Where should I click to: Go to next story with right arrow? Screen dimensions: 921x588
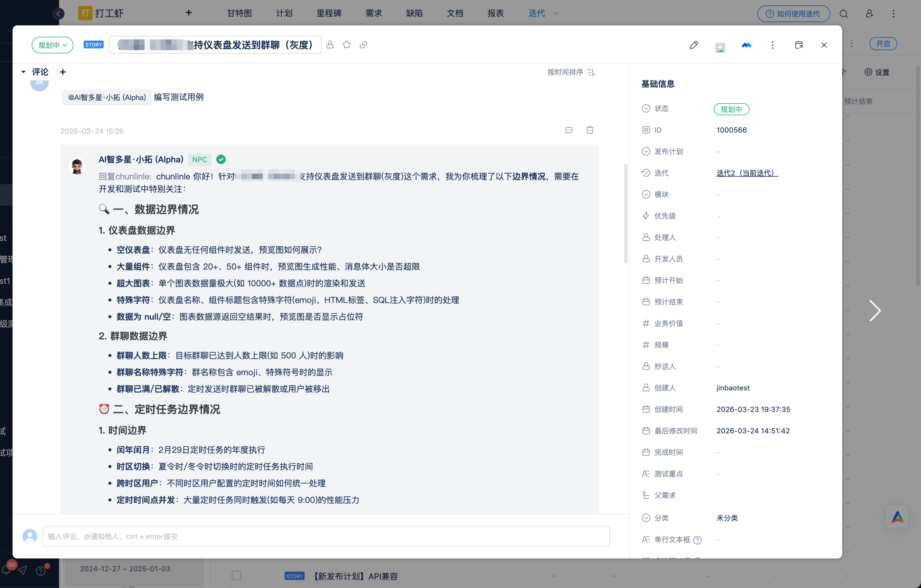[874, 310]
